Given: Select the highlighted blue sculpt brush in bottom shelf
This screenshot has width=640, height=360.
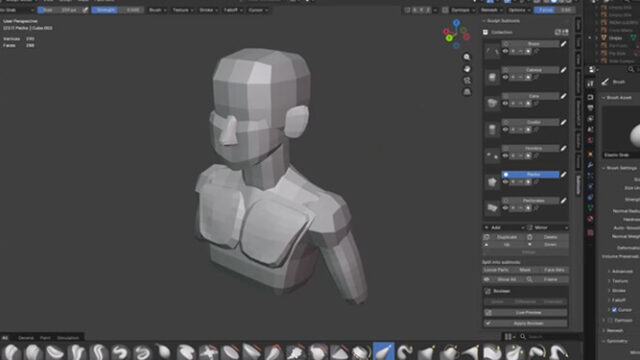Looking at the screenshot, I should tap(383, 351).
